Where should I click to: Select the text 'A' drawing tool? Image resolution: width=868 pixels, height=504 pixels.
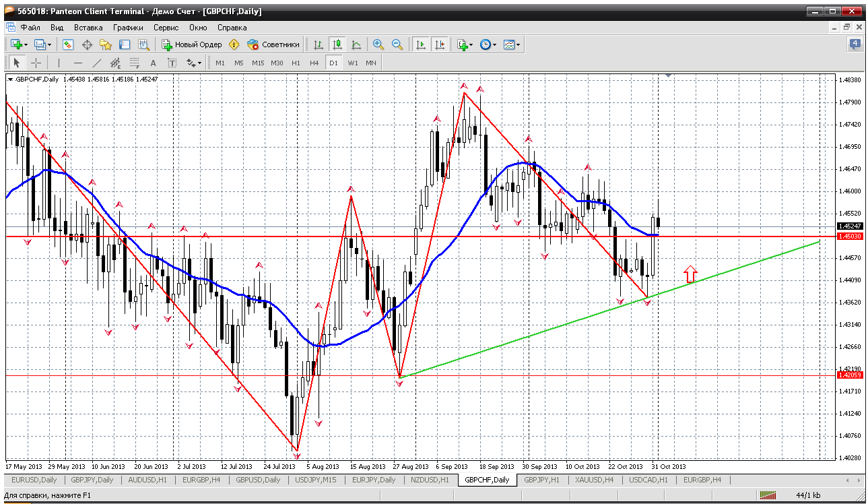tap(153, 63)
